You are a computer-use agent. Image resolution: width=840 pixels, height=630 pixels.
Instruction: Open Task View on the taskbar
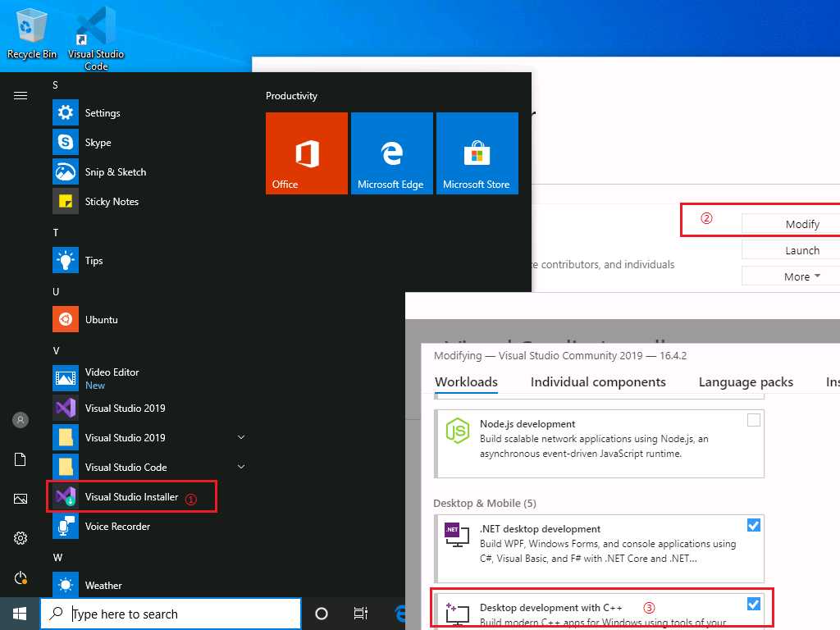tap(361, 614)
